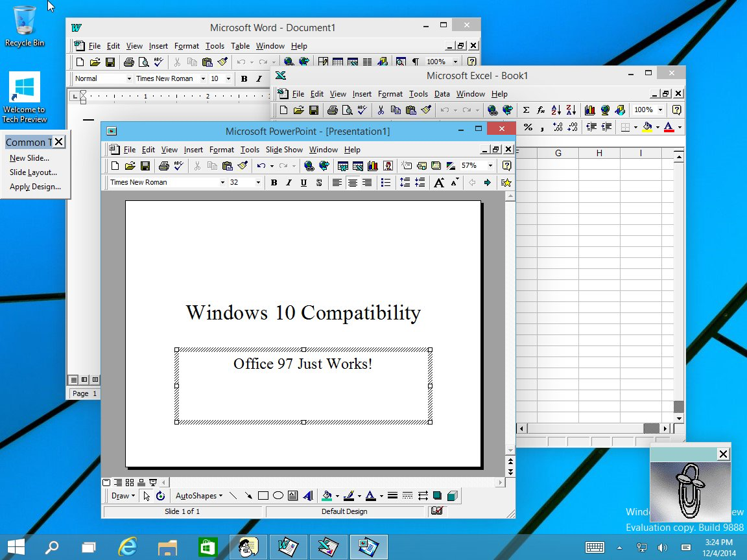Open the Chart Wizard in Excel
Image resolution: width=747 pixels, height=560 pixels.
pos(589,110)
